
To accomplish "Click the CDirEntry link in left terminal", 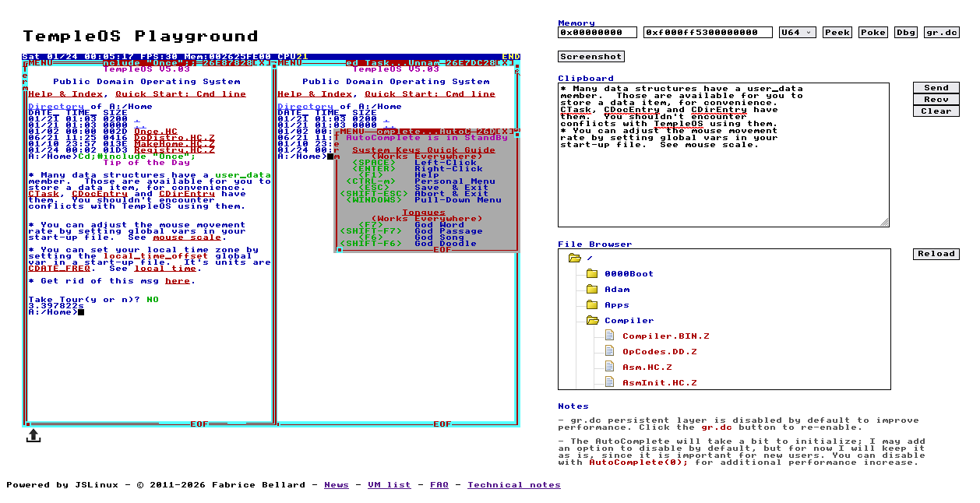I will click(187, 194).
